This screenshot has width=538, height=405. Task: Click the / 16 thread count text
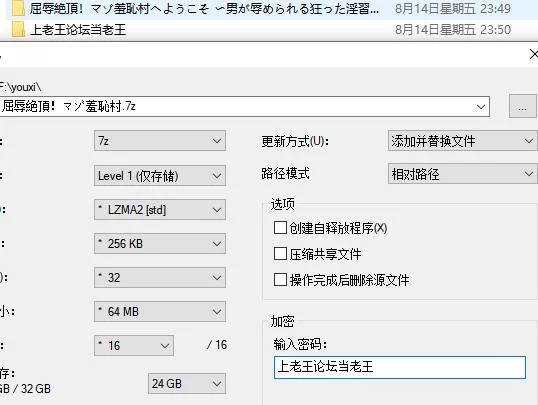(x=217, y=345)
